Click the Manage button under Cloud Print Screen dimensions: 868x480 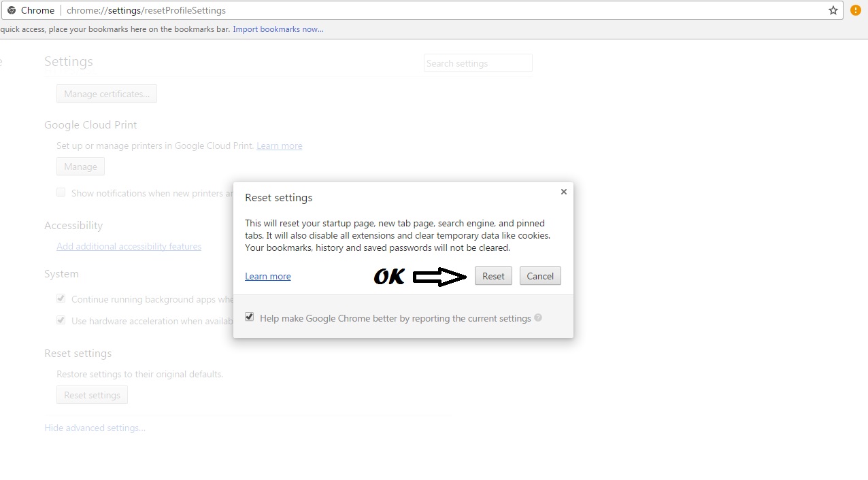[x=80, y=167]
